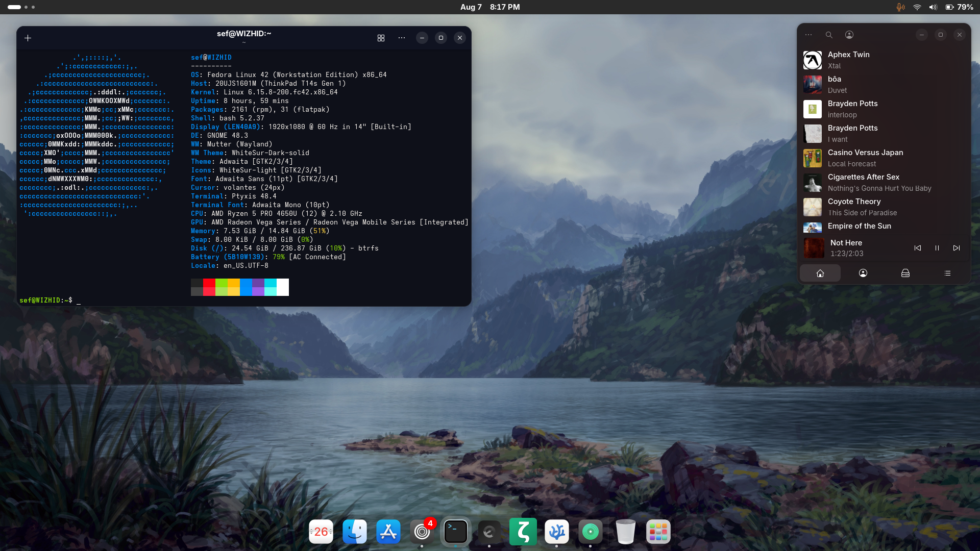980x551 pixels.
Task: Click Wi-Fi icon in top bar
Action: pos(917,7)
